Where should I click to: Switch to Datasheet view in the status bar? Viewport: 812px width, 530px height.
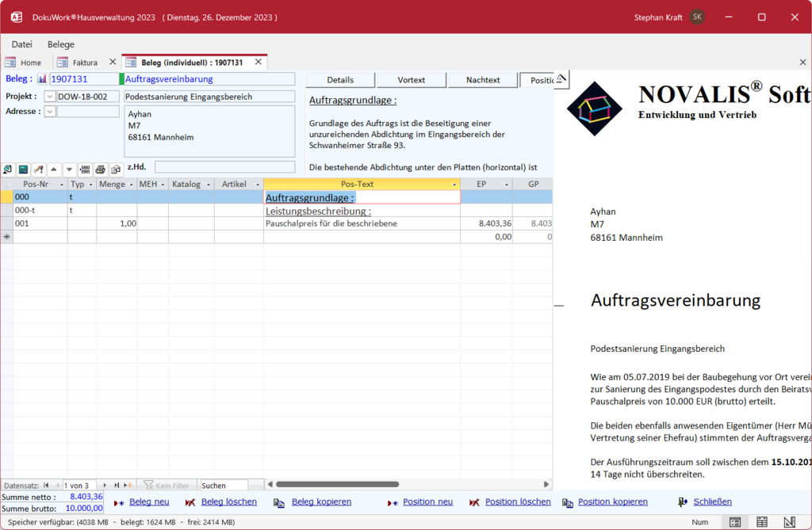(x=761, y=522)
